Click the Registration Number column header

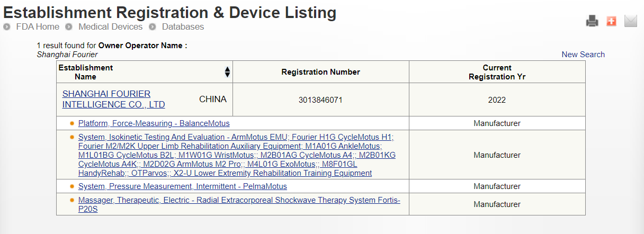(320, 72)
